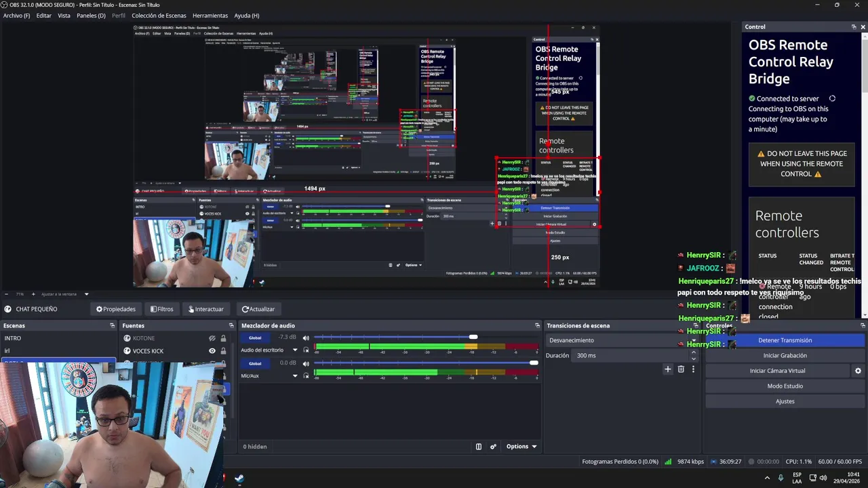This screenshot has height=488, width=868.
Task: Click the Propiedades source button
Action: pos(115,309)
